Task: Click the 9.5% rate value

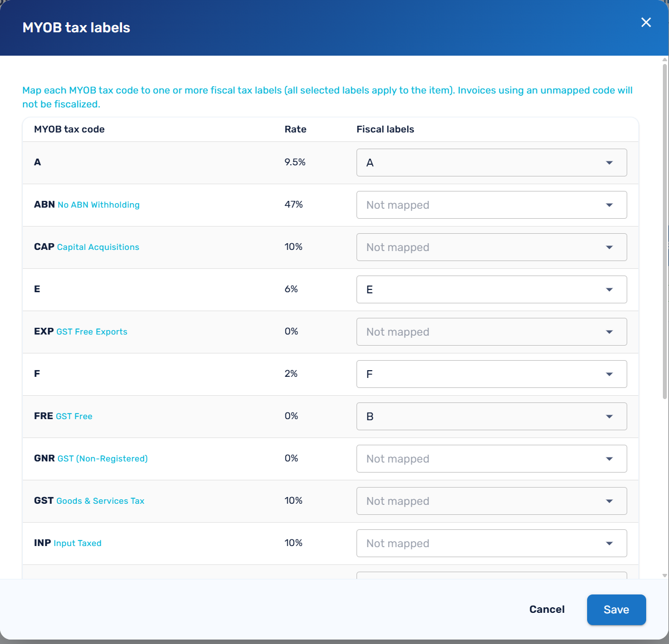Action: coord(295,162)
